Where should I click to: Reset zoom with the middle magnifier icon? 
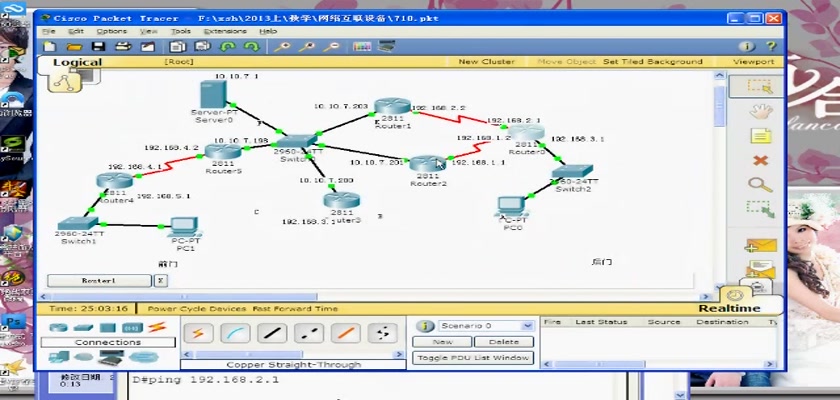coord(306,47)
